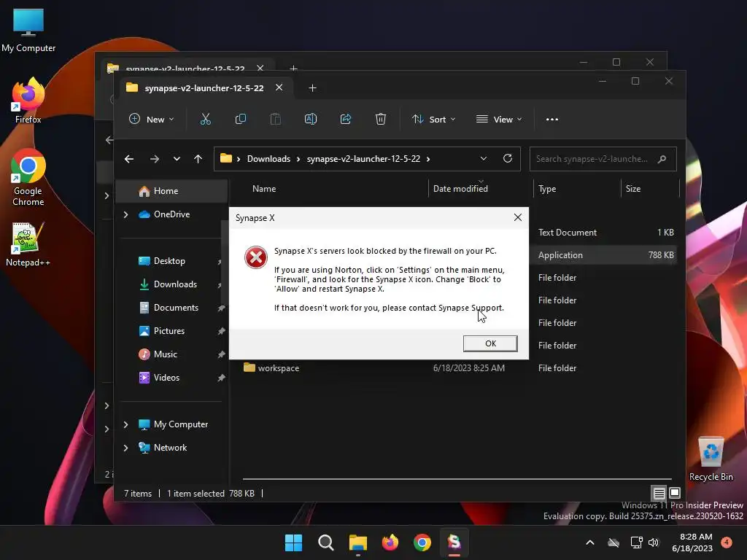Open the New dropdown menu
This screenshot has height=560, width=747.
[x=152, y=119]
